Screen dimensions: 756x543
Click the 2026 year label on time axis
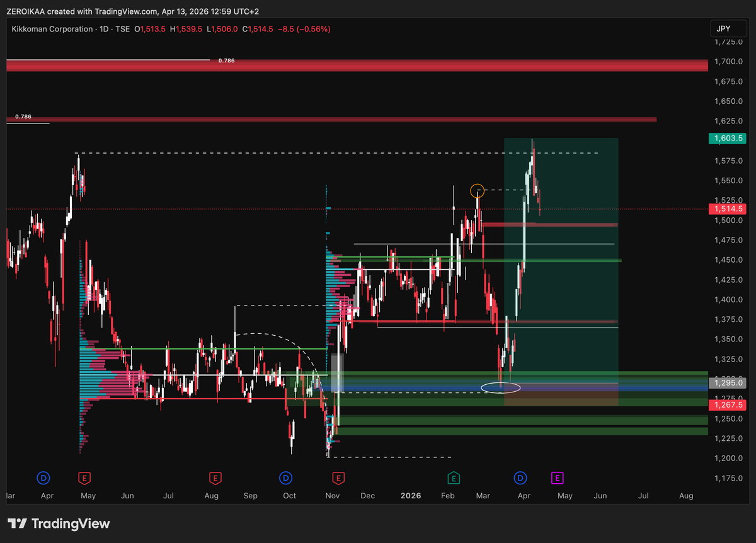(x=411, y=496)
